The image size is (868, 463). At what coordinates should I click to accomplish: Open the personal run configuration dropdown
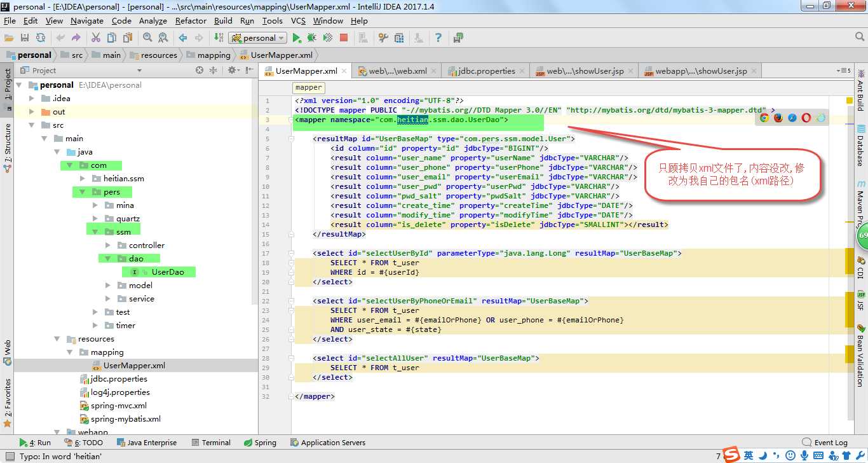coord(258,38)
